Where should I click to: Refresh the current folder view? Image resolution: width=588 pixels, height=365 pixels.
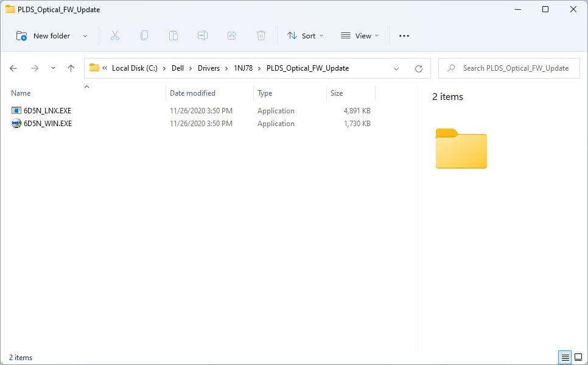(418, 68)
